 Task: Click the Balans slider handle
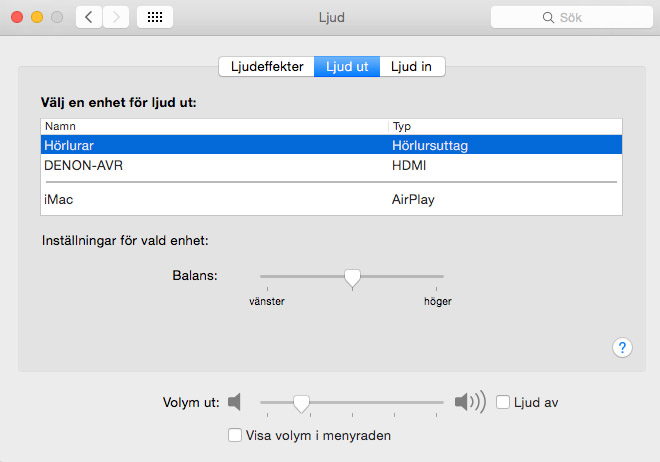coord(352,277)
